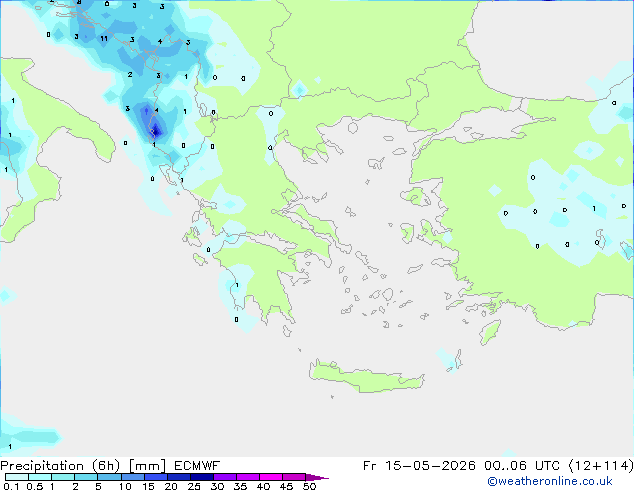
Task: Click the legend arrow tip beyond 50
Action: [317, 478]
